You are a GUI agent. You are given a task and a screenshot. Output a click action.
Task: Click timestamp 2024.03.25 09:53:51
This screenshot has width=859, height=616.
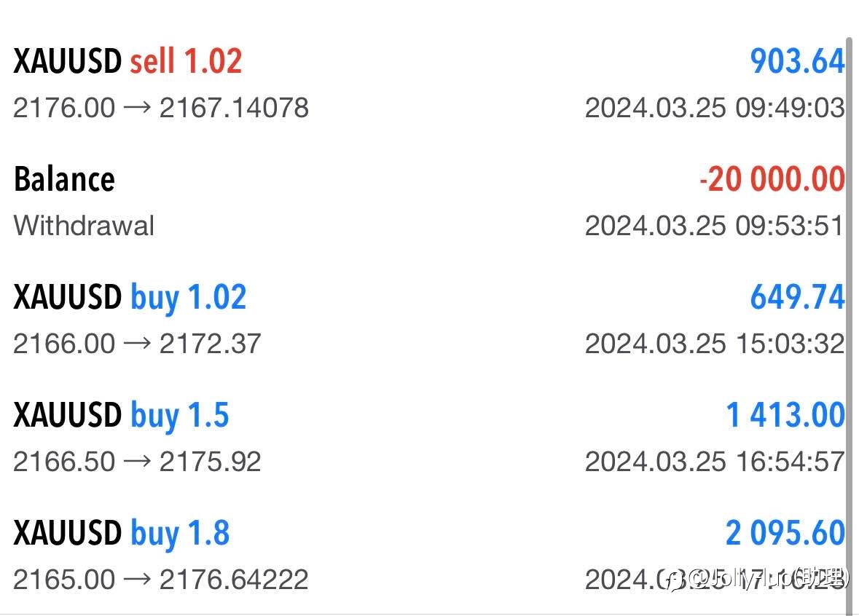(x=714, y=226)
